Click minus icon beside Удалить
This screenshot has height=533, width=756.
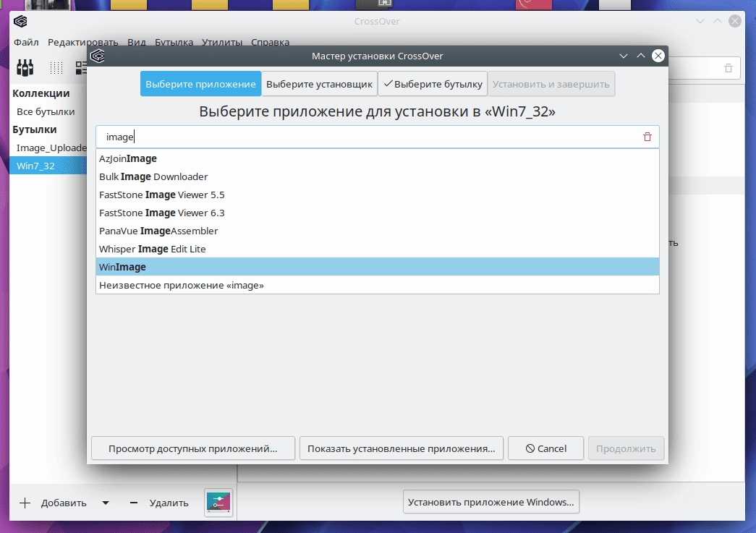coord(134,503)
